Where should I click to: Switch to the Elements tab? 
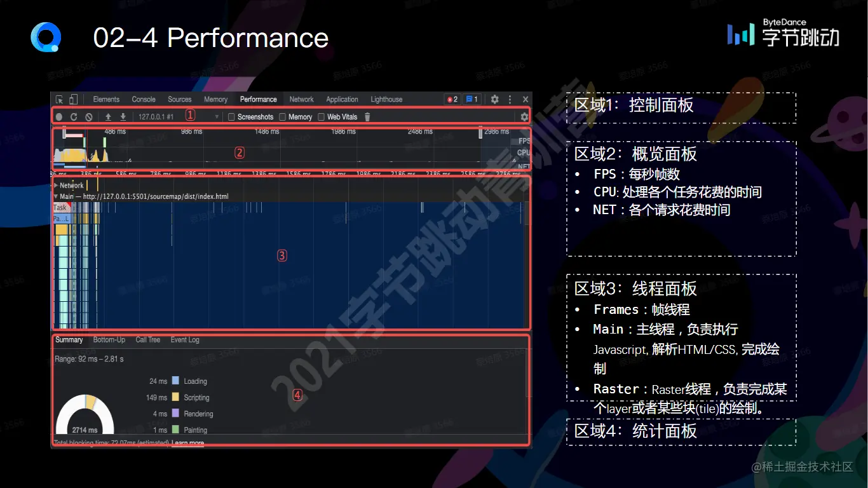click(x=106, y=99)
